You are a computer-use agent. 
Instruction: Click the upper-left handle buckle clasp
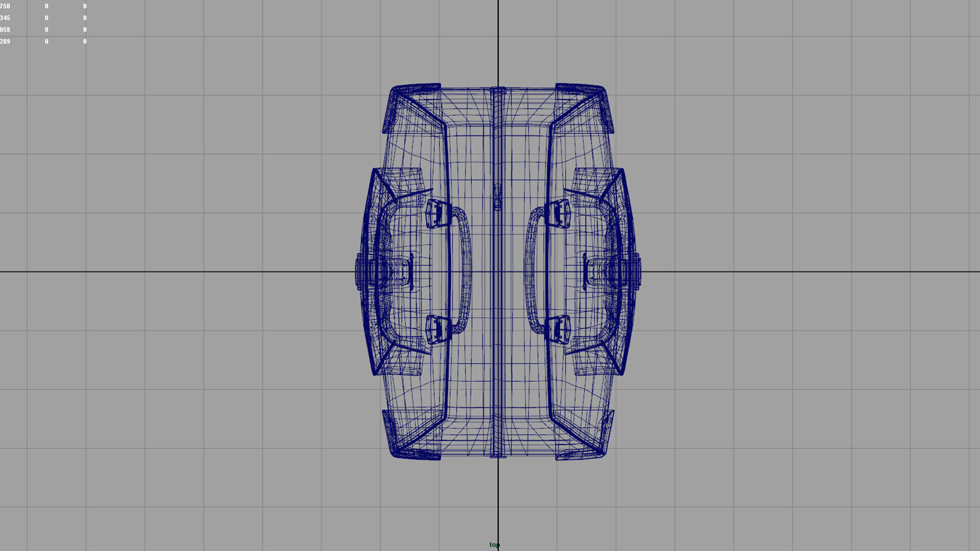click(x=438, y=213)
